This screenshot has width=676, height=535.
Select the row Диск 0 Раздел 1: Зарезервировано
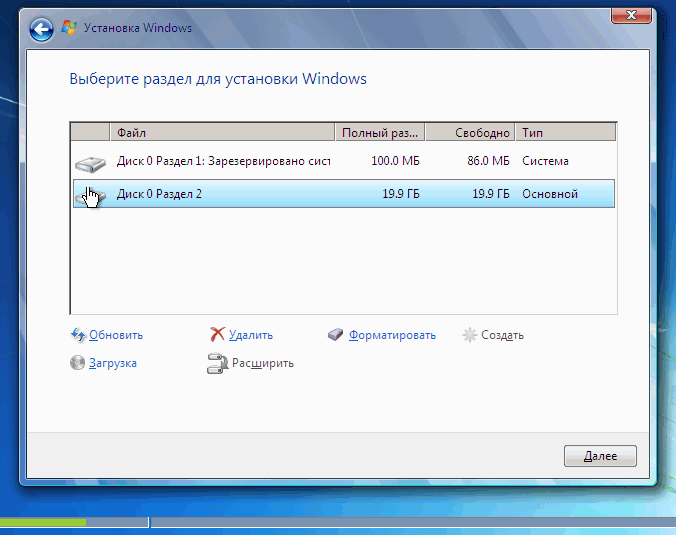tap(344, 161)
